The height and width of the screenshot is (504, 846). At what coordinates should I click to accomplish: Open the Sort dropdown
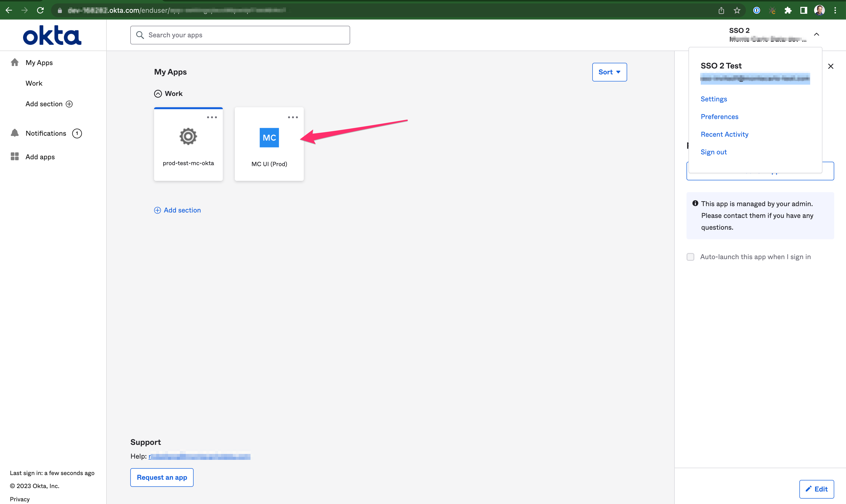pyautogui.click(x=610, y=72)
